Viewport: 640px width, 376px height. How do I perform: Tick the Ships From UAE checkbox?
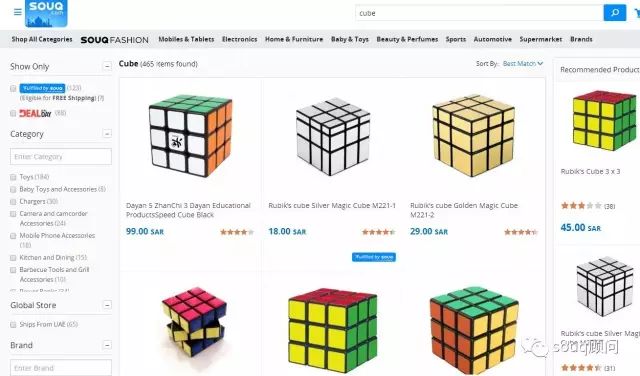pos(13,325)
